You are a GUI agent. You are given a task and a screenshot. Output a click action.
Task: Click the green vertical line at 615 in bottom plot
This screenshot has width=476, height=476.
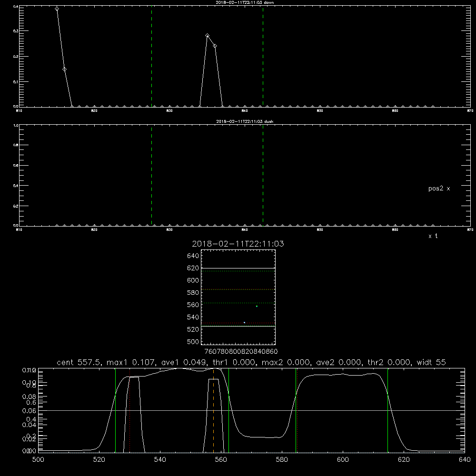coord(387,410)
